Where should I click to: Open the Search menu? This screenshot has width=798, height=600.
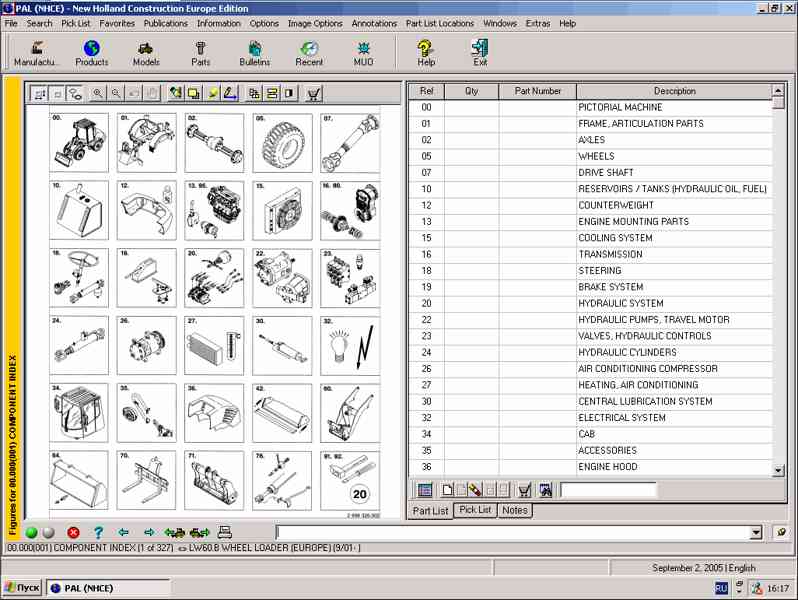39,23
